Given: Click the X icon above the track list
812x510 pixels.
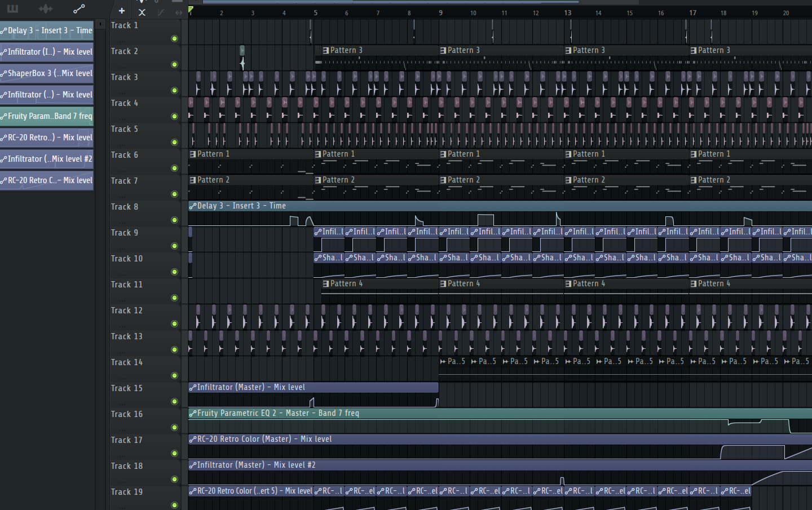Looking at the screenshot, I should [x=142, y=12].
